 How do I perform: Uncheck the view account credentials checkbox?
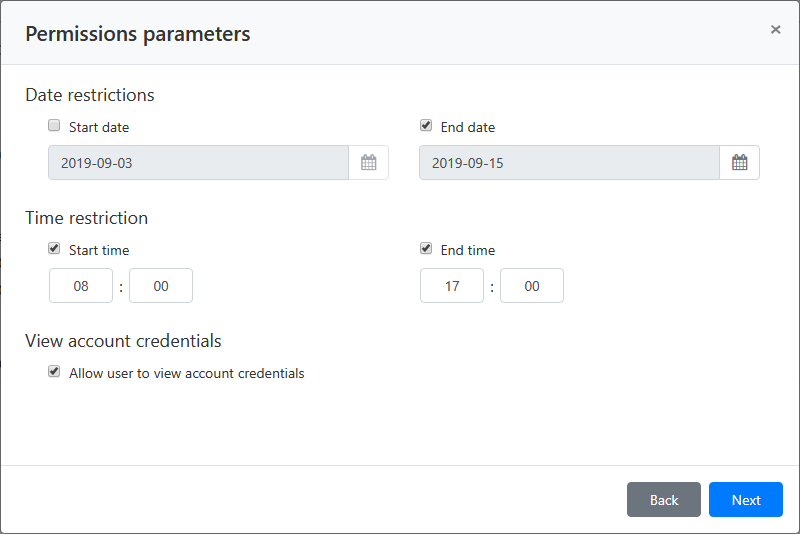54,372
